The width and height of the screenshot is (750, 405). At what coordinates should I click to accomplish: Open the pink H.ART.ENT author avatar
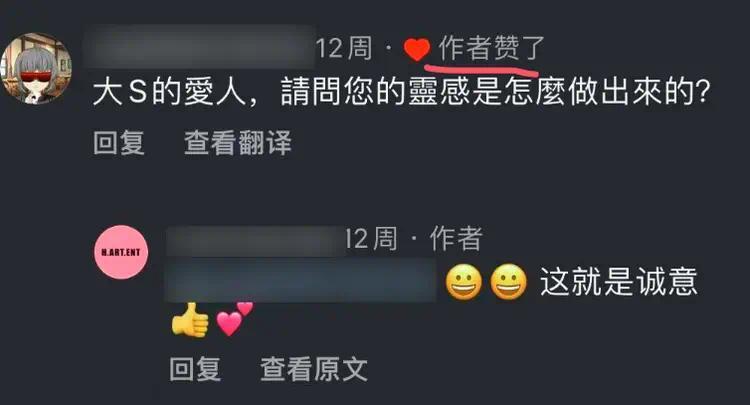point(121,252)
